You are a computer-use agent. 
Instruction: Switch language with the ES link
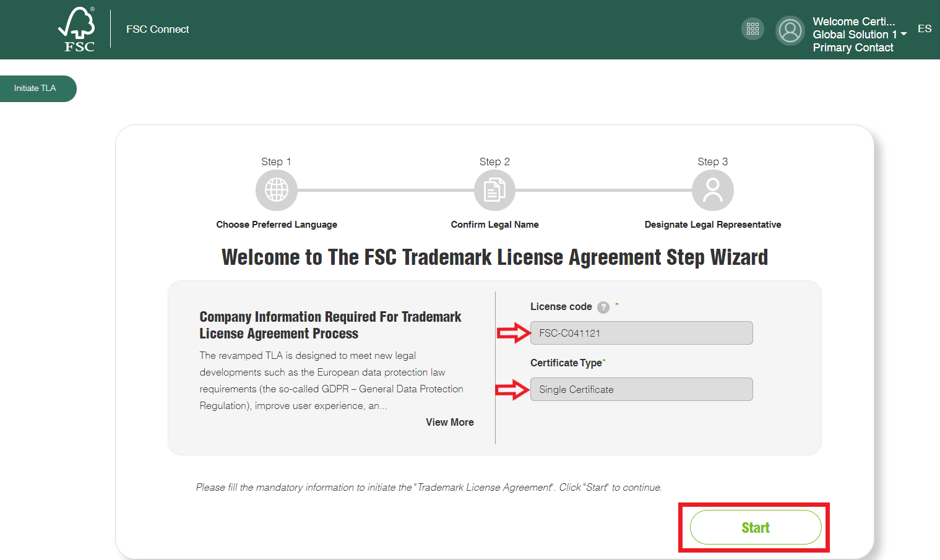coord(925,29)
